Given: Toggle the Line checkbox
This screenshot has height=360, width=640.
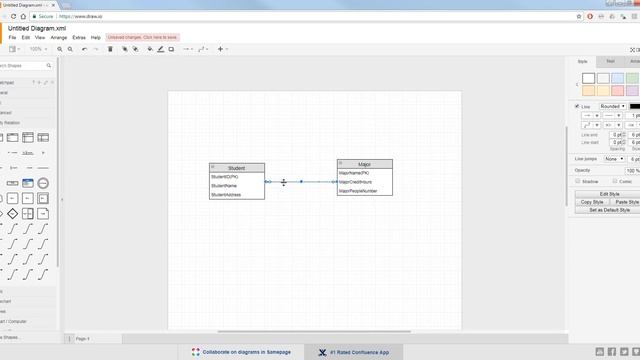Looking at the screenshot, I should coord(577,106).
